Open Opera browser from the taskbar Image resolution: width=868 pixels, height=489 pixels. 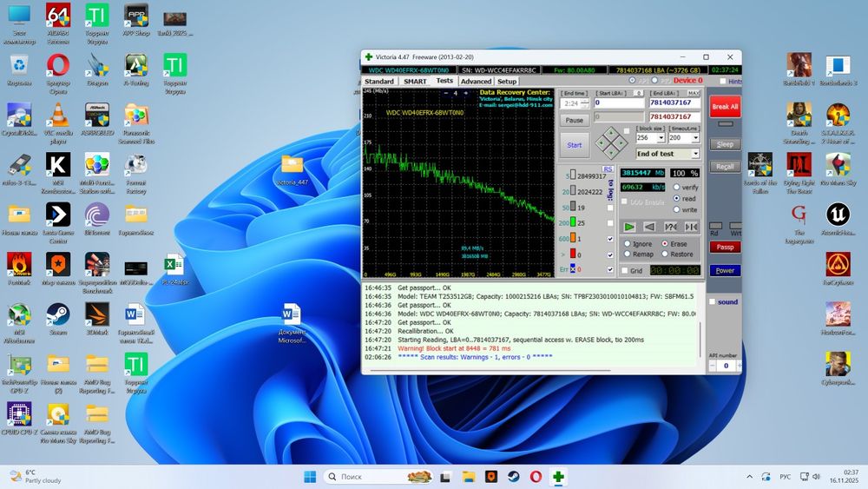point(536,477)
